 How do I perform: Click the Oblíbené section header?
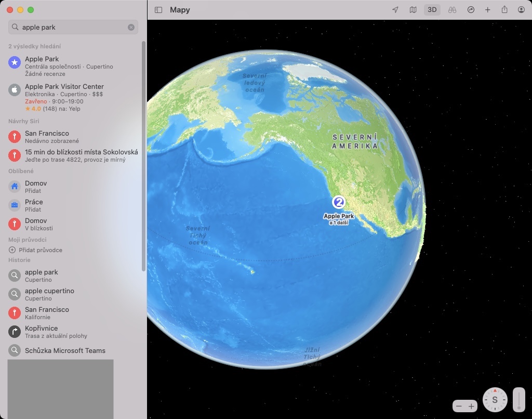(x=21, y=171)
